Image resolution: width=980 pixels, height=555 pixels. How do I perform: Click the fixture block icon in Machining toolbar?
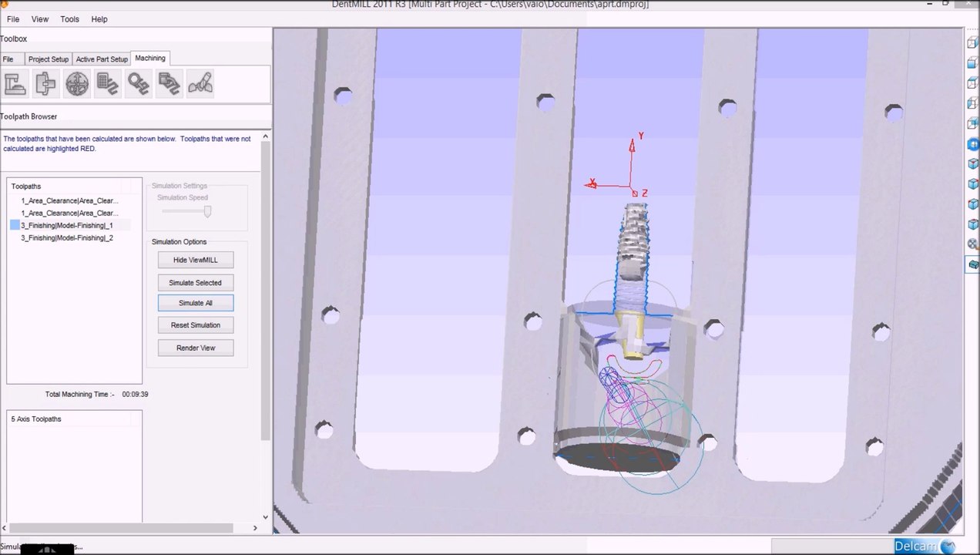(46, 83)
